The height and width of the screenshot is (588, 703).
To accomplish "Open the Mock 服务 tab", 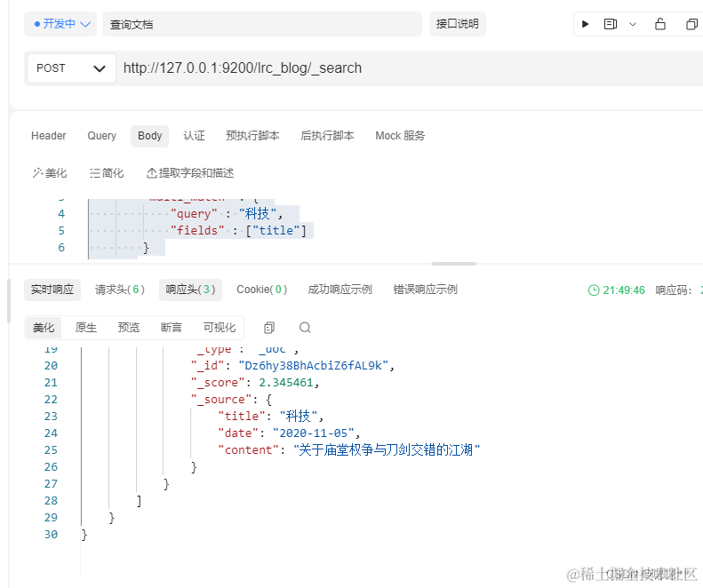I will (400, 136).
